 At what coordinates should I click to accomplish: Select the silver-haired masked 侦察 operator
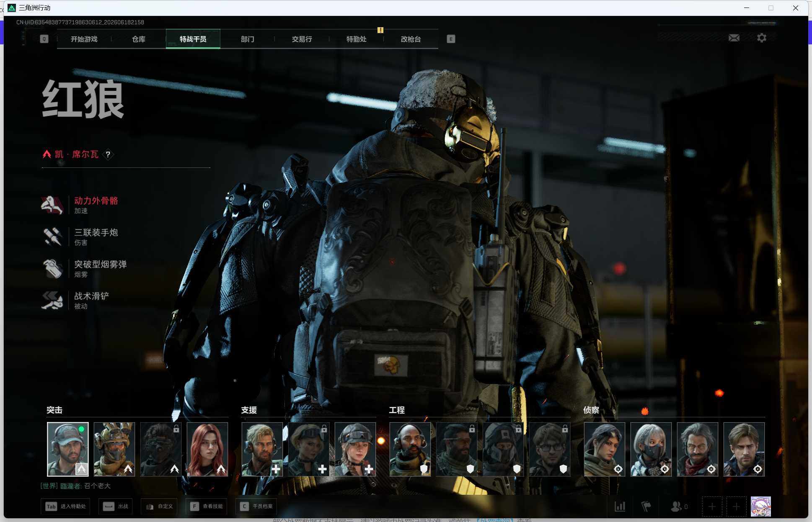[651, 449]
